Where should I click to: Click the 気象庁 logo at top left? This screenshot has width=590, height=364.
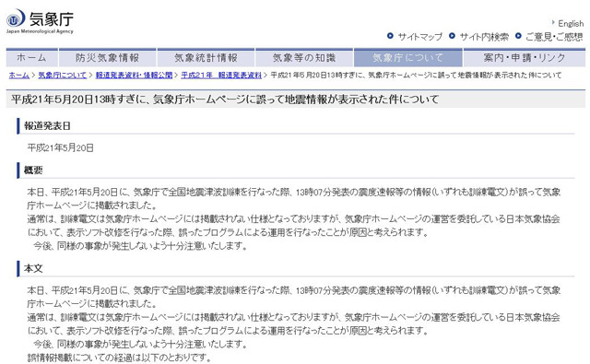(40, 21)
